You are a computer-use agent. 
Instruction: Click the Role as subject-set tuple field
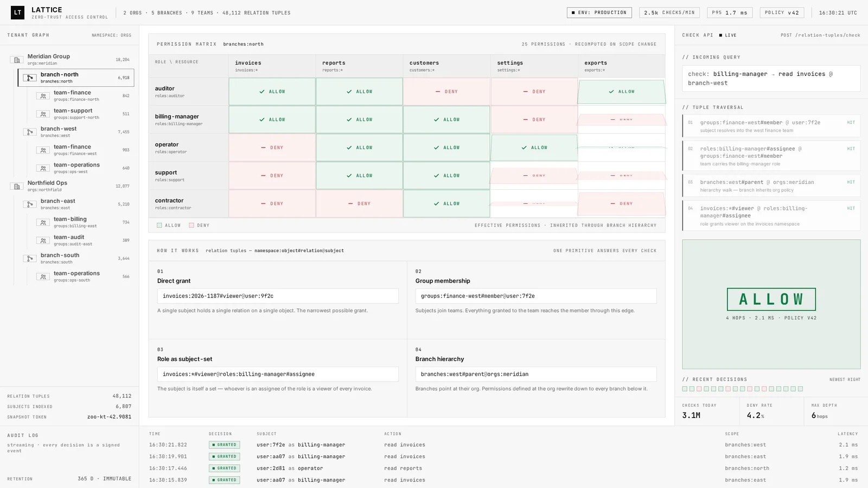278,374
